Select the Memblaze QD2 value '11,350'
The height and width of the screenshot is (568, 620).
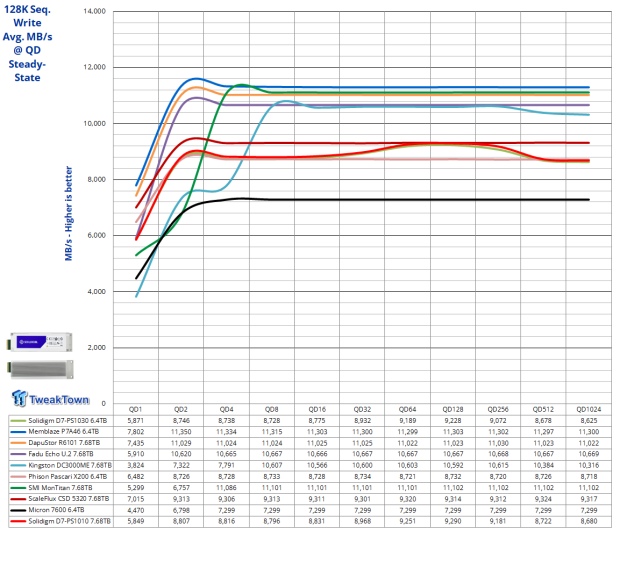pyautogui.click(x=181, y=432)
